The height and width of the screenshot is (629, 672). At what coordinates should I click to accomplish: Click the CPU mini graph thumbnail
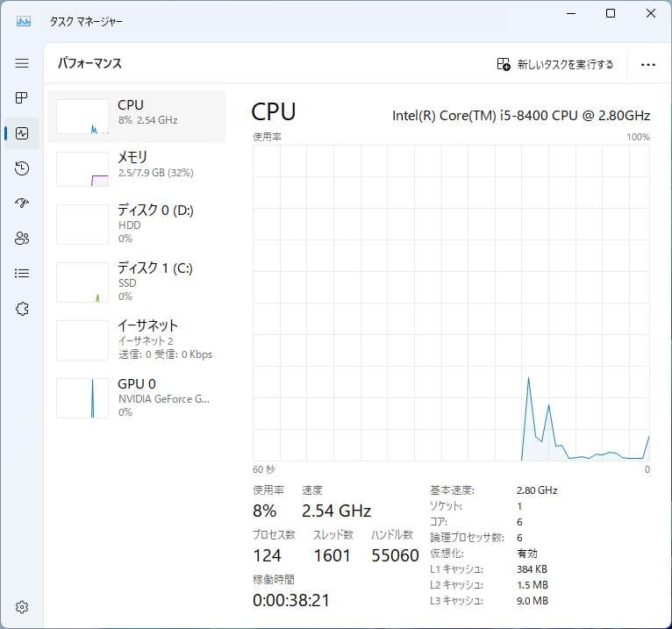click(x=82, y=117)
